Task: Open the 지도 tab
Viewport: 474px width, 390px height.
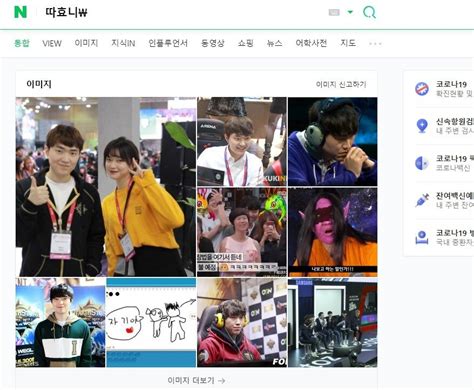Action: coord(348,43)
